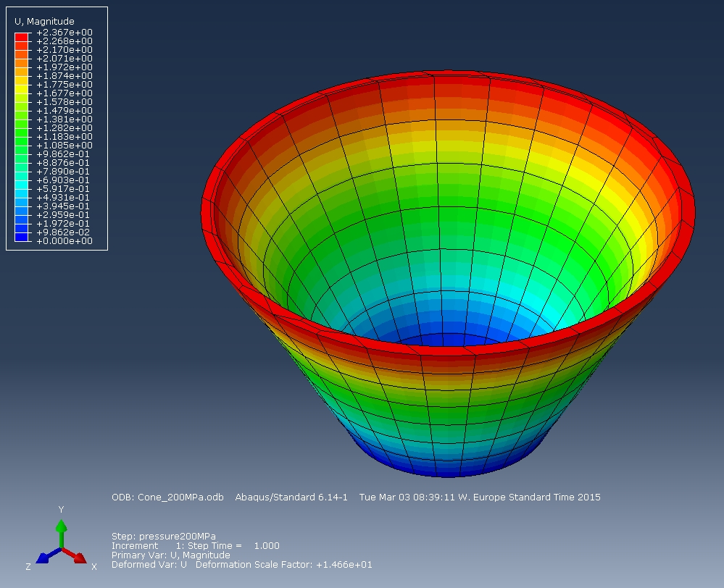Click the 'Abaqus/Standard 6.14-1' version text

pos(291,497)
